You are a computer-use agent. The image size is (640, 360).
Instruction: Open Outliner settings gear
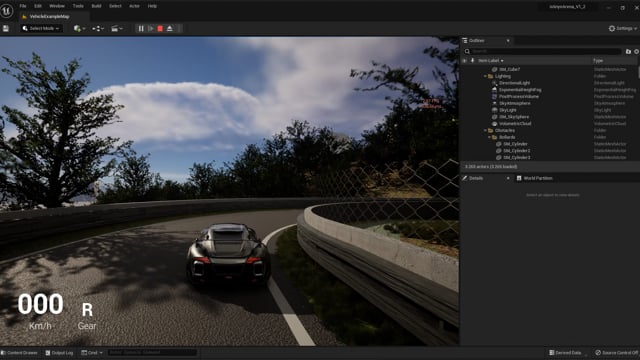pos(636,51)
